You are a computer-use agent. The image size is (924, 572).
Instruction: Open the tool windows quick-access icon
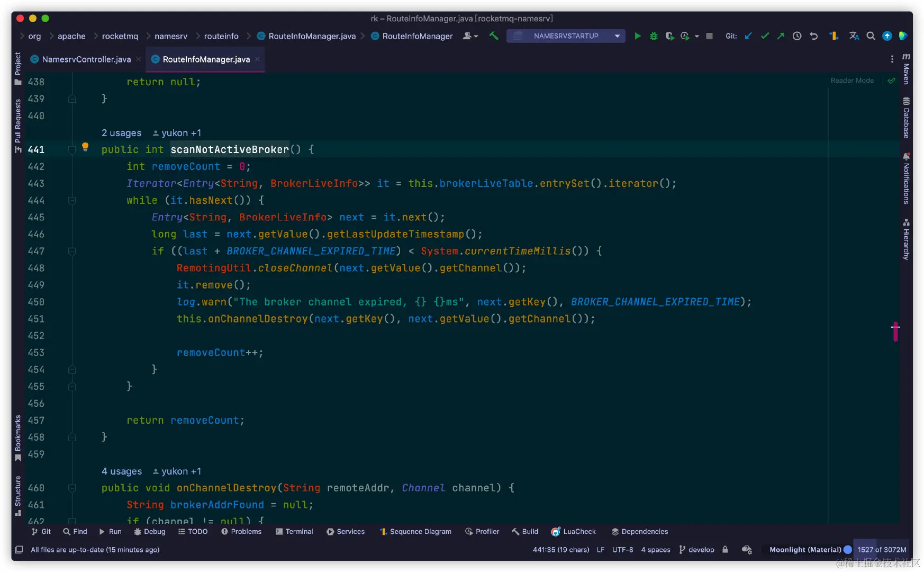pos(19,549)
